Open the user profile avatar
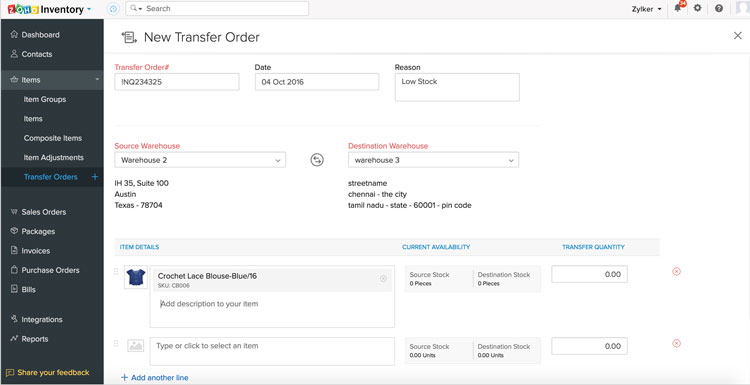Screen dimensions: 750x385 point(742,9)
